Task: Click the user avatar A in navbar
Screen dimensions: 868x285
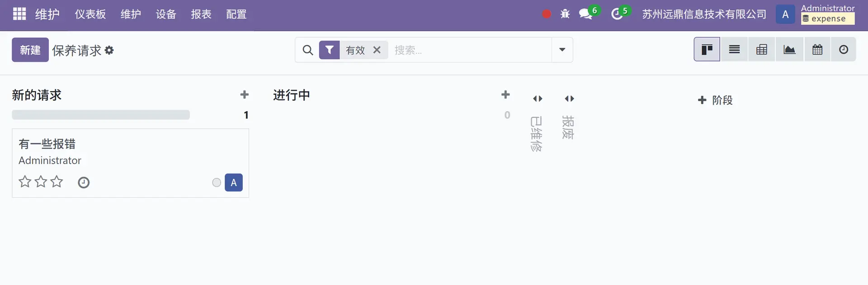Action: pos(785,14)
